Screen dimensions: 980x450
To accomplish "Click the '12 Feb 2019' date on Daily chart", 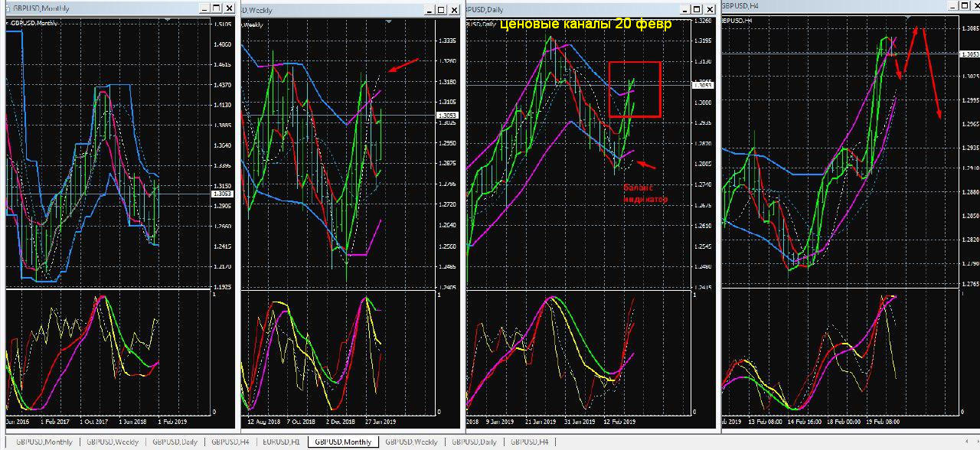I will [x=620, y=421].
